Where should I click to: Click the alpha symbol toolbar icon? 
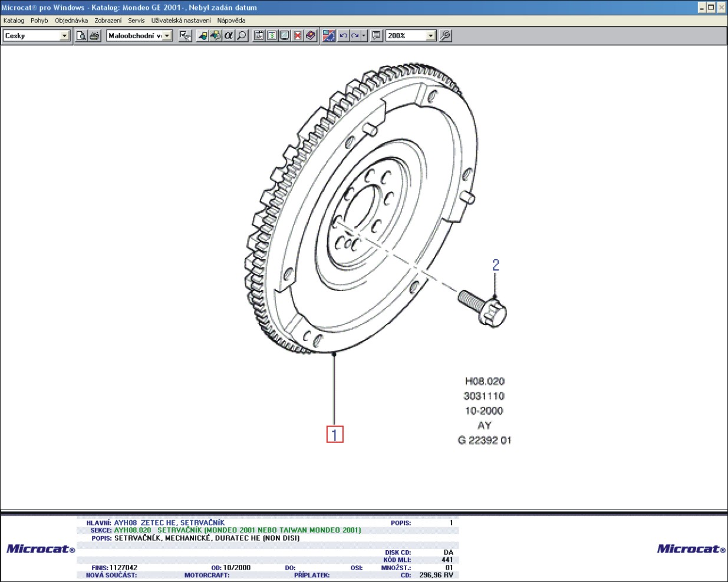coord(229,36)
